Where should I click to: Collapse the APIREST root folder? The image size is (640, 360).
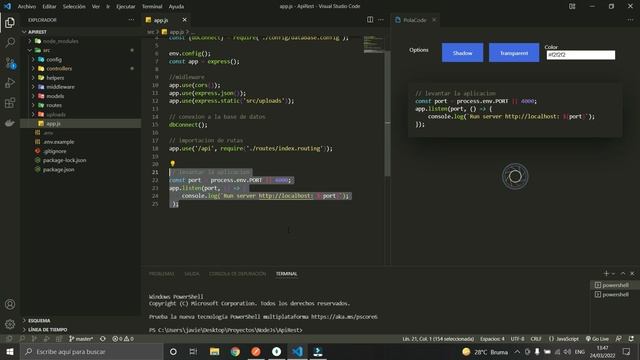(x=24, y=32)
